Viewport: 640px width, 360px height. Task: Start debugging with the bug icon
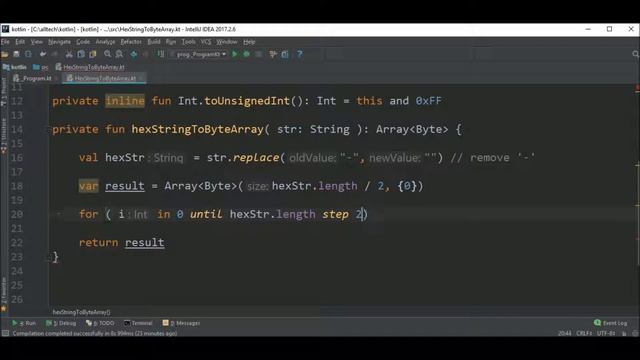(247, 54)
